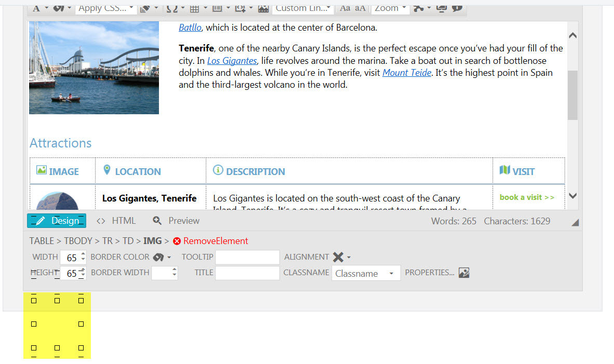Screen dimensions: 614x364
Task: Click the ALIGNMENT X icon
Action: [x=338, y=257]
